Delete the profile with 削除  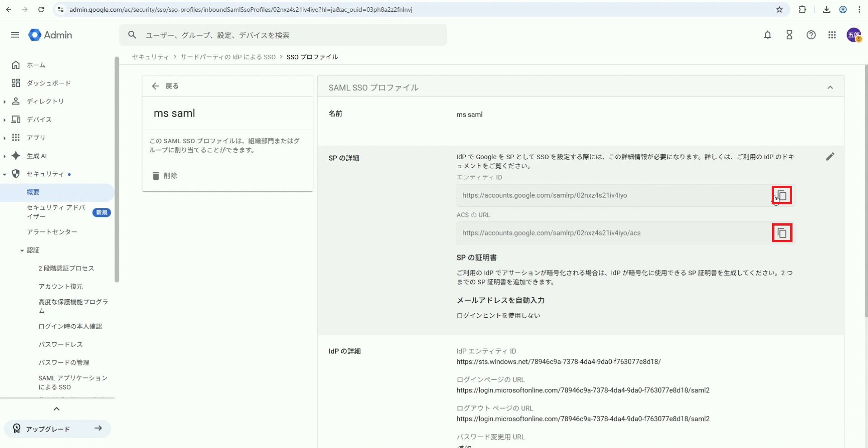[165, 176]
